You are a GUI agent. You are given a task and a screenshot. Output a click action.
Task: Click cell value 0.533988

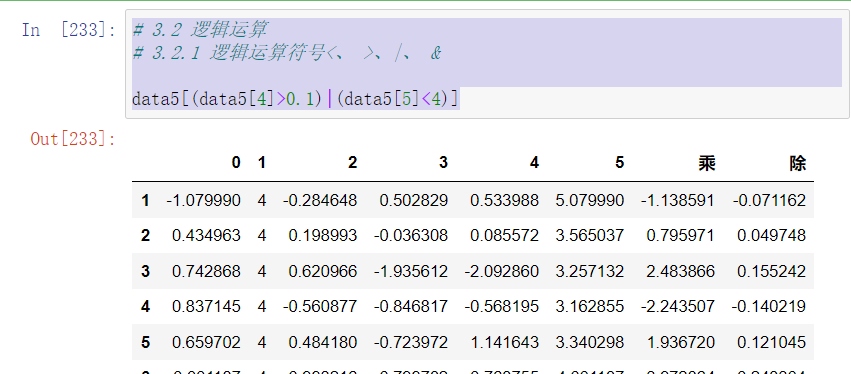click(505, 201)
